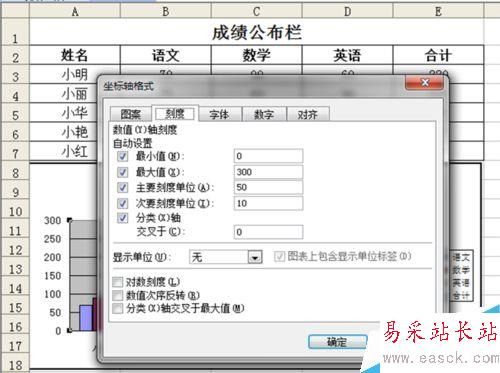Image resolution: width=500 pixels, height=373 pixels.
Task: Open the 数字 tab
Action: (x=264, y=114)
